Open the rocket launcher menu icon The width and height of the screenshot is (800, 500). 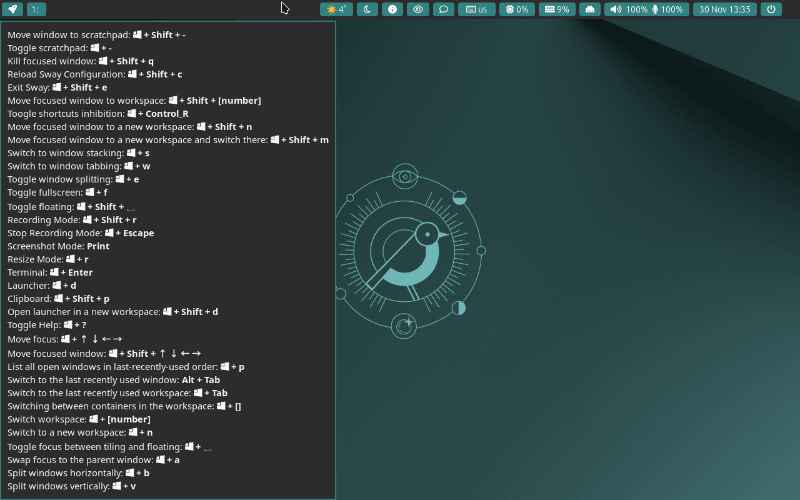click(x=12, y=9)
